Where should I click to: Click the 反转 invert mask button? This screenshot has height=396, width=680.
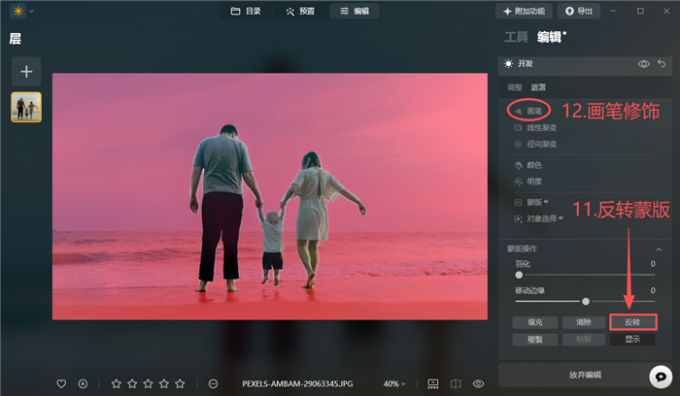(633, 322)
